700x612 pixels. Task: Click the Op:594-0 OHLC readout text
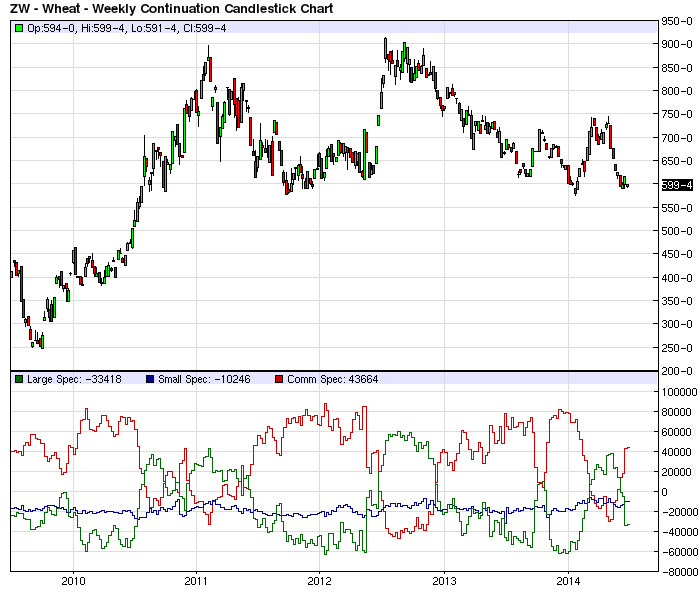pyautogui.click(x=51, y=27)
